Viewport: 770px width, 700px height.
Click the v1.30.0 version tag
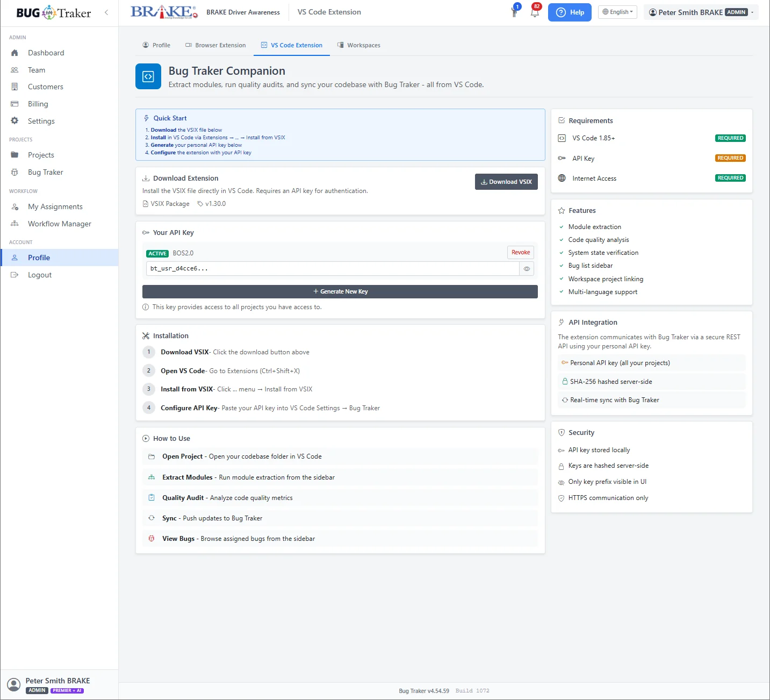pyautogui.click(x=212, y=204)
